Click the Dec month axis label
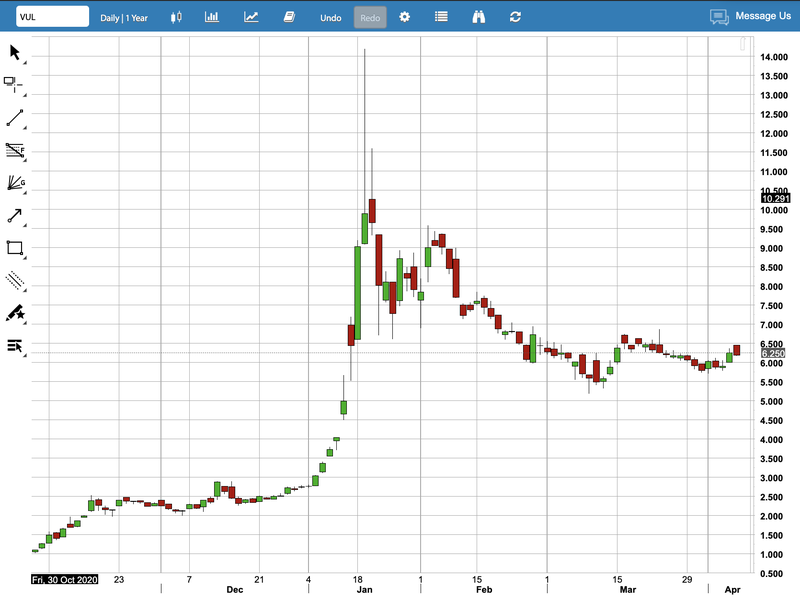 click(x=235, y=589)
